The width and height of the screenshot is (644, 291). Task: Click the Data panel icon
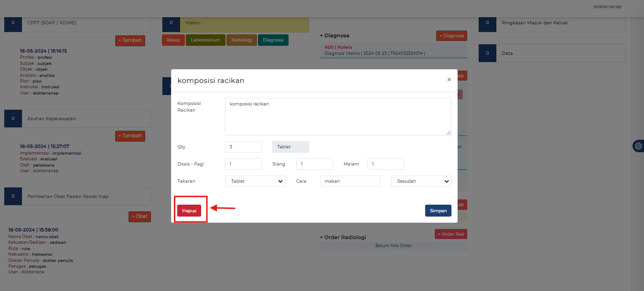click(487, 53)
